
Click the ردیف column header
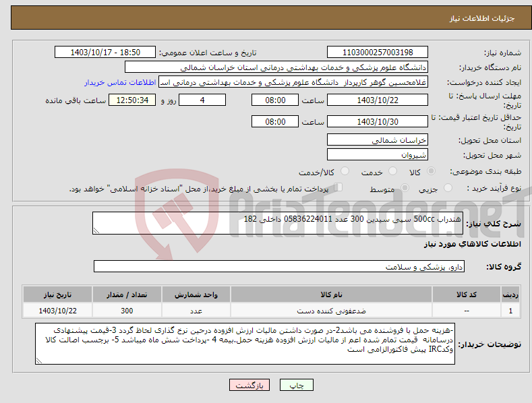(x=510, y=294)
